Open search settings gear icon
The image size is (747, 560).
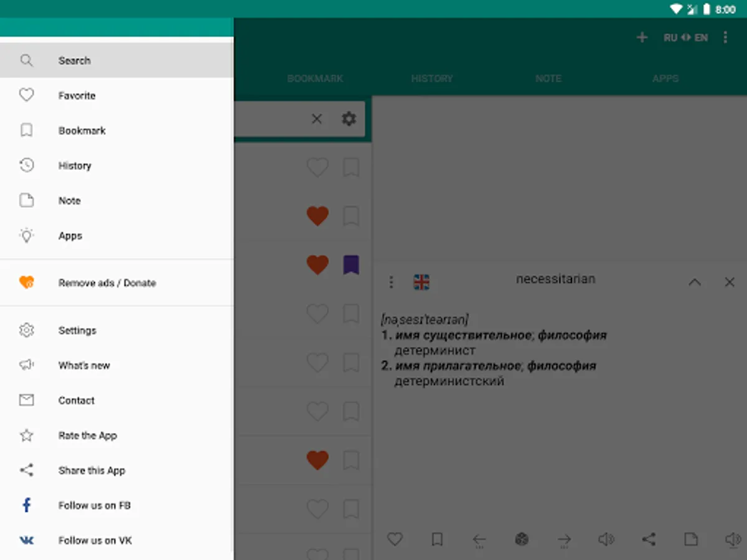point(349,119)
